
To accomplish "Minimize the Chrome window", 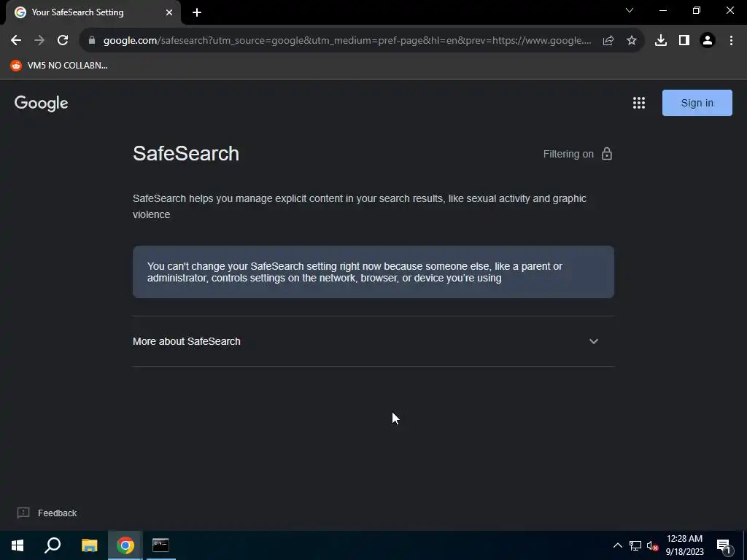I will 662,10.
